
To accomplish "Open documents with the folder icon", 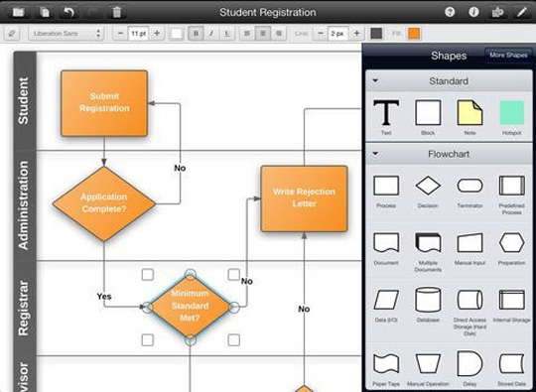I will [19, 12].
